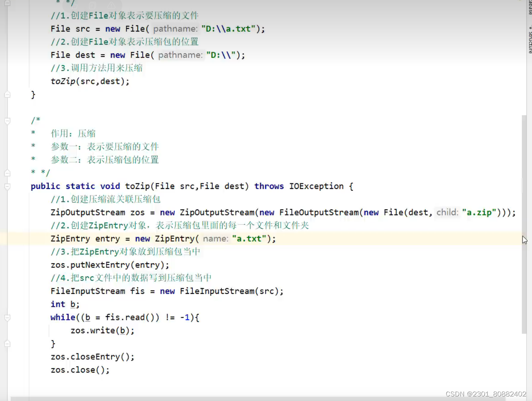This screenshot has height=401, width=532.
Task: Click the public keyword of toZip
Action: (x=45, y=186)
